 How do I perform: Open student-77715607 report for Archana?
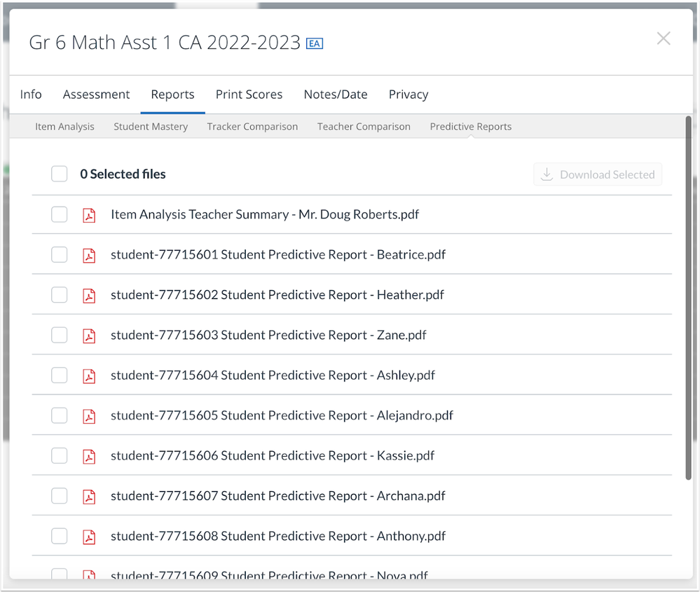pyautogui.click(x=278, y=495)
